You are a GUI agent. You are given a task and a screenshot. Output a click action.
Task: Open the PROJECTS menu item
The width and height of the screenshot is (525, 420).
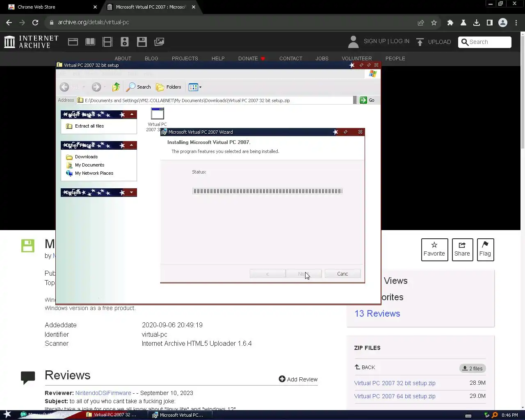(x=185, y=58)
